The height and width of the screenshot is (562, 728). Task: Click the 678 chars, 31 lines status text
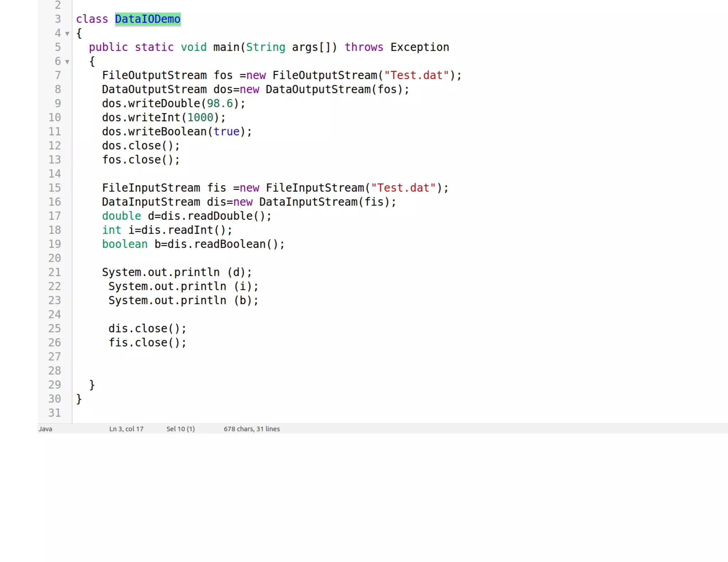[252, 429]
